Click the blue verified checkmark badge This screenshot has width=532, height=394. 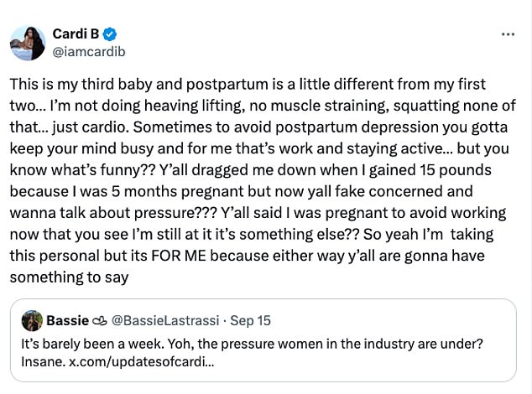click(110, 34)
